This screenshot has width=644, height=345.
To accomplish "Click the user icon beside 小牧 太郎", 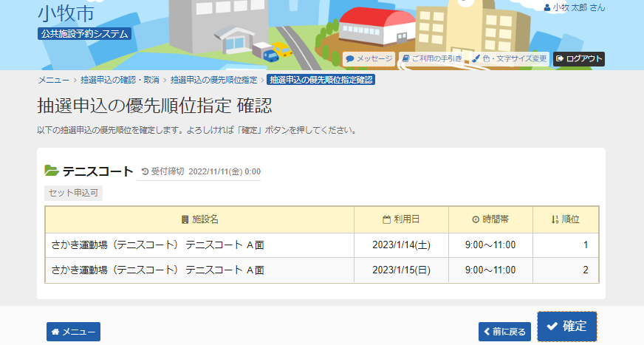I will coord(547,8).
